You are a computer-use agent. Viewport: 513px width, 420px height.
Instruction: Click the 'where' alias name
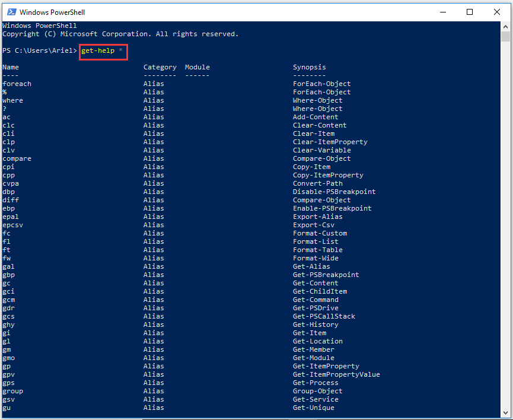coord(13,100)
